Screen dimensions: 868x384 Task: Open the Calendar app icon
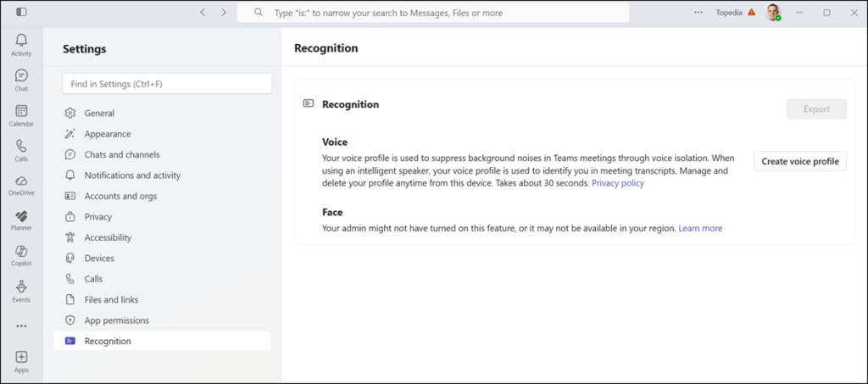point(21,115)
